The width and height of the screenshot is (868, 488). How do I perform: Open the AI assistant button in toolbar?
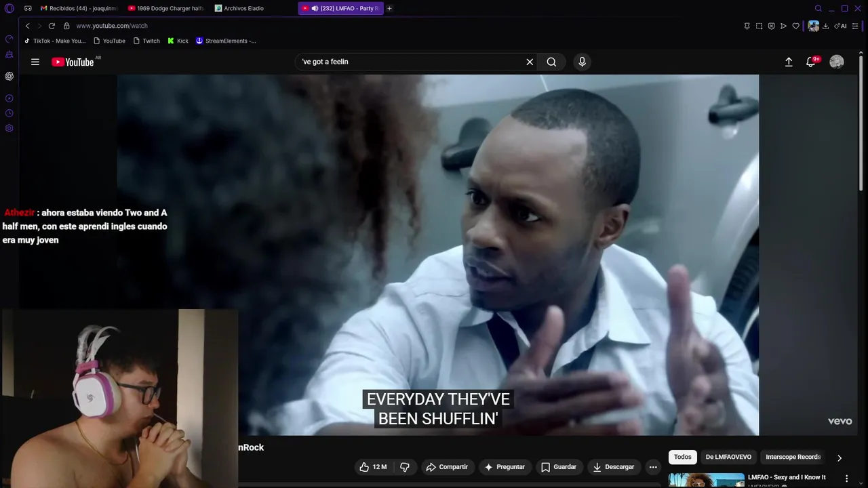pyautogui.click(x=841, y=26)
